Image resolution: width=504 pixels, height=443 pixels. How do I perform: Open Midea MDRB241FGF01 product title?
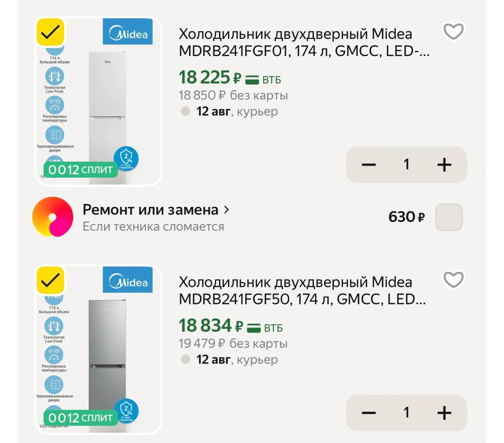point(304,42)
